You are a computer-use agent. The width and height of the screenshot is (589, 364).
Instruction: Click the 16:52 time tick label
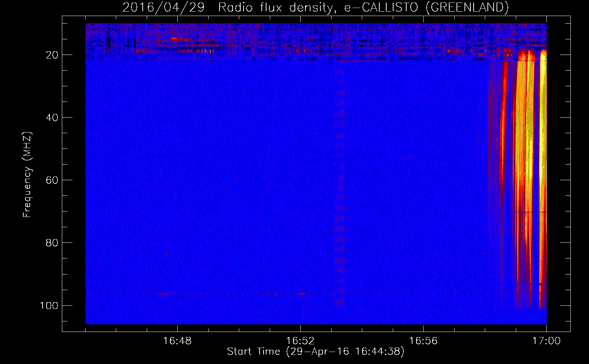(x=300, y=341)
